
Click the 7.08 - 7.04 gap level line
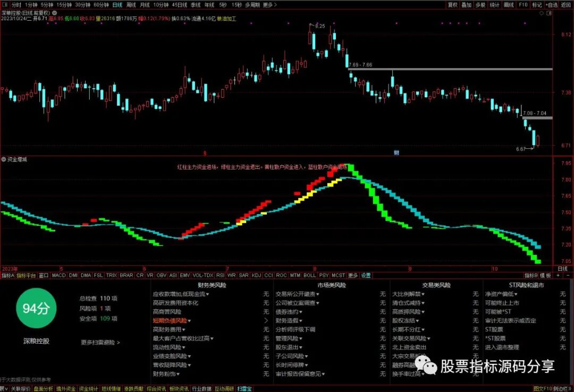[x=537, y=117]
